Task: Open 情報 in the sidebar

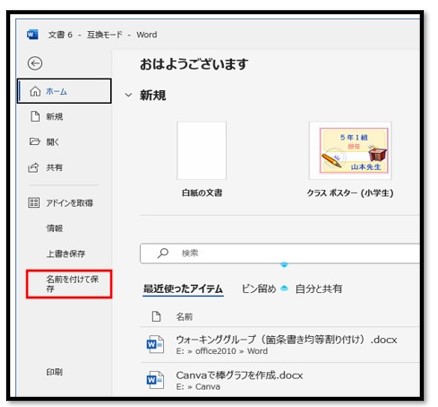Action: coord(54,228)
